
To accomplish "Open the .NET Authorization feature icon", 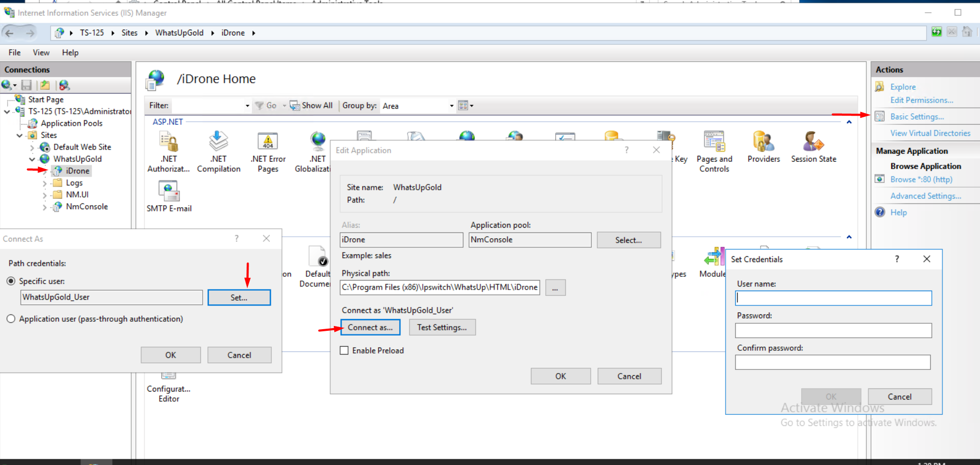I will coord(169,152).
